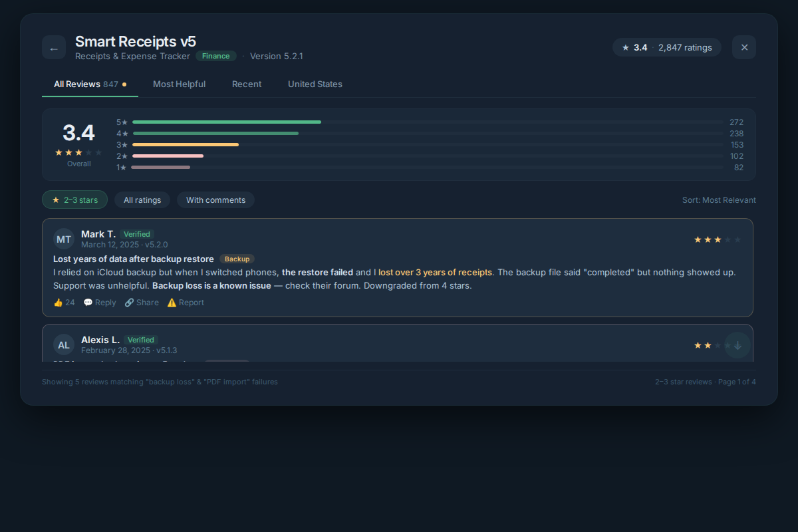
Task: Select the All ratings filter chip
Action: coord(142,200)
